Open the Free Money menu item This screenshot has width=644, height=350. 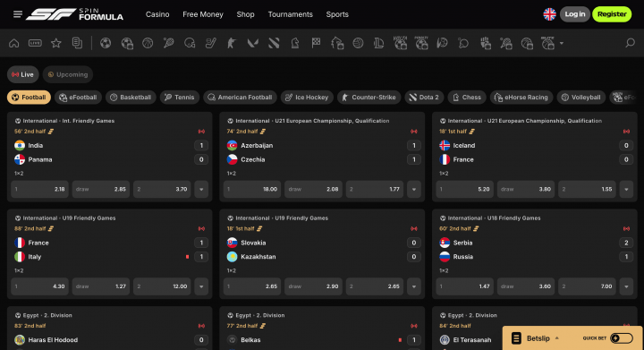tap(203, 14)
